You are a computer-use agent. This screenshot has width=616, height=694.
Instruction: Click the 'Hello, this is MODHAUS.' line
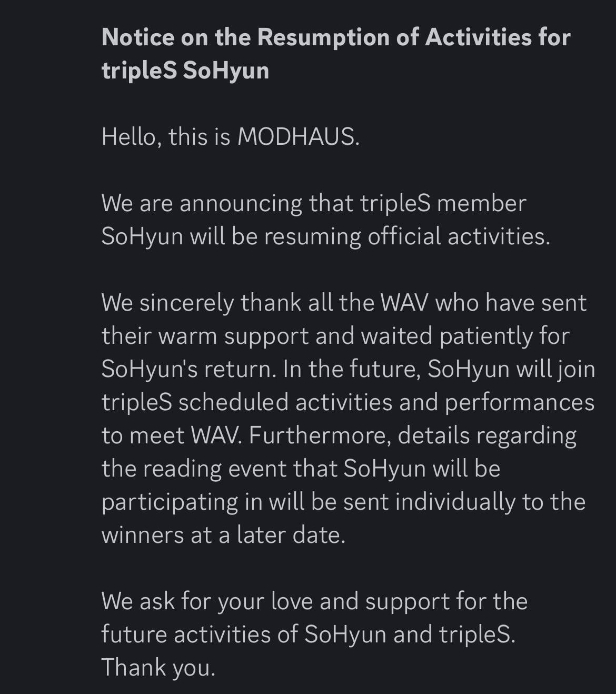tap(230, 137)
